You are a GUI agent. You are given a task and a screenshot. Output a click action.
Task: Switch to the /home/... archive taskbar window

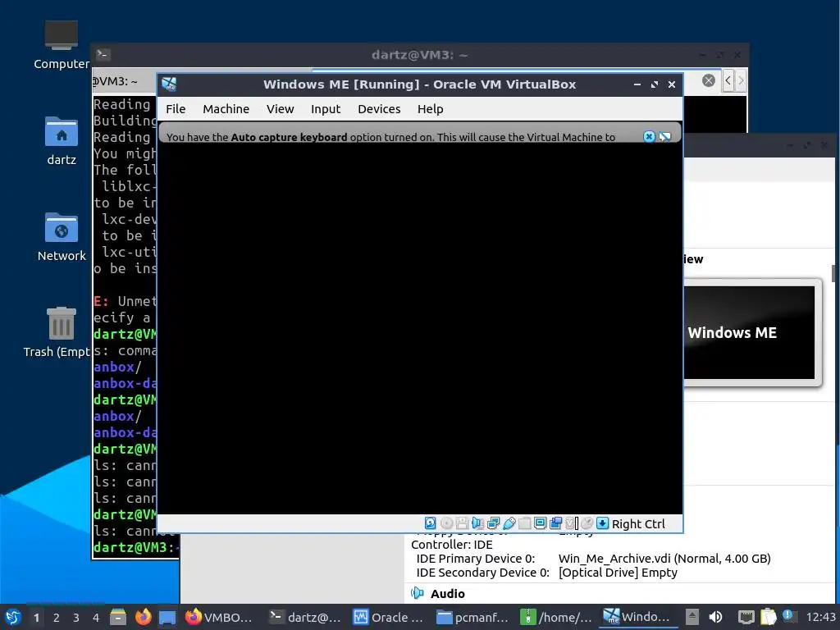click(x=556, y=617)
